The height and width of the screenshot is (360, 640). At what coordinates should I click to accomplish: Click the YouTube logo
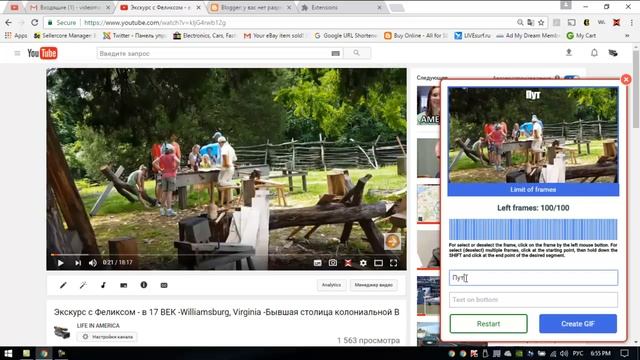(42, 53)
